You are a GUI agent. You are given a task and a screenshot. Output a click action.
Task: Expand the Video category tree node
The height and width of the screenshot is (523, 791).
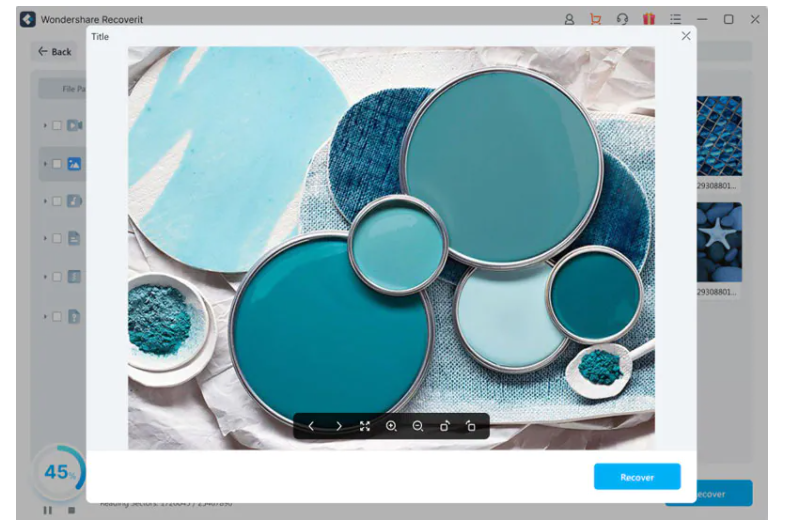45,125
